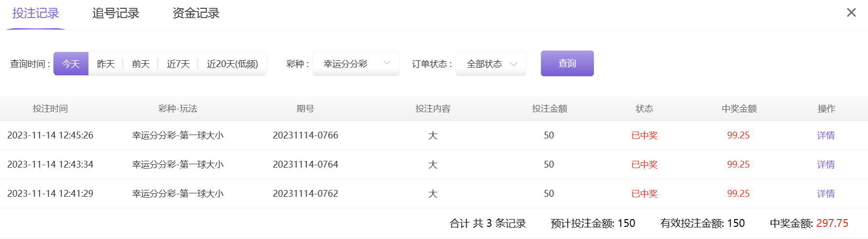This screenshot has width=868, height=239.
Task: Click the 投注时间 column header
Action: click(x=50, y=109)
